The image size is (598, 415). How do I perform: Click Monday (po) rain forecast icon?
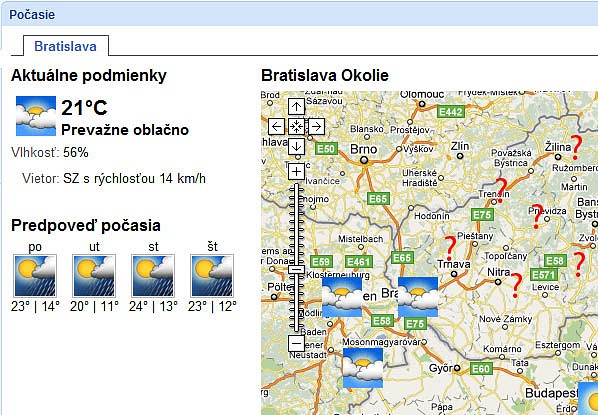click(35, 276)
